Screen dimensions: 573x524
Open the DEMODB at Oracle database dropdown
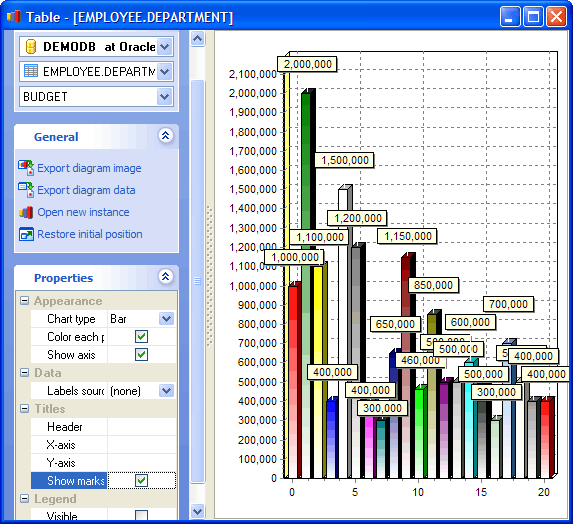[165, 47]
